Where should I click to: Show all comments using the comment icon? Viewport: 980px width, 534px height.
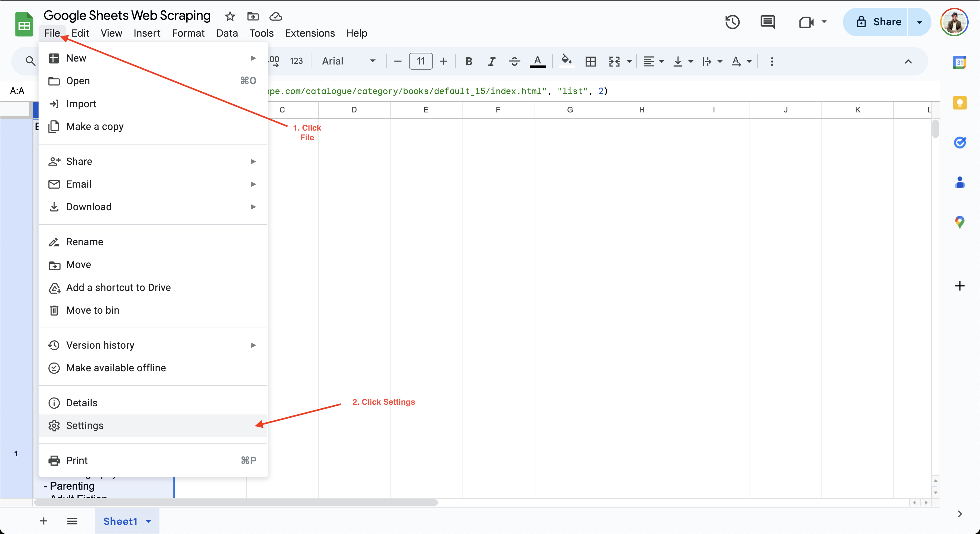(767, 22)
